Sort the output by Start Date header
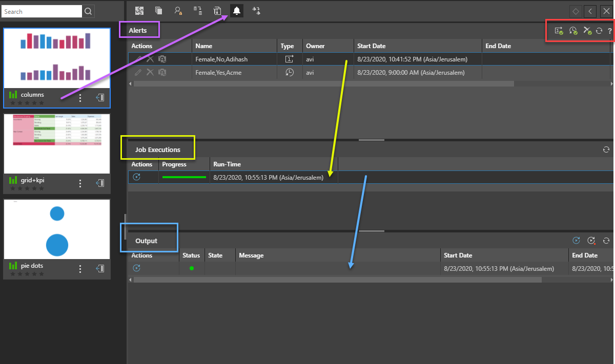This screenshot has height=364, width=615. pos(458,255)
